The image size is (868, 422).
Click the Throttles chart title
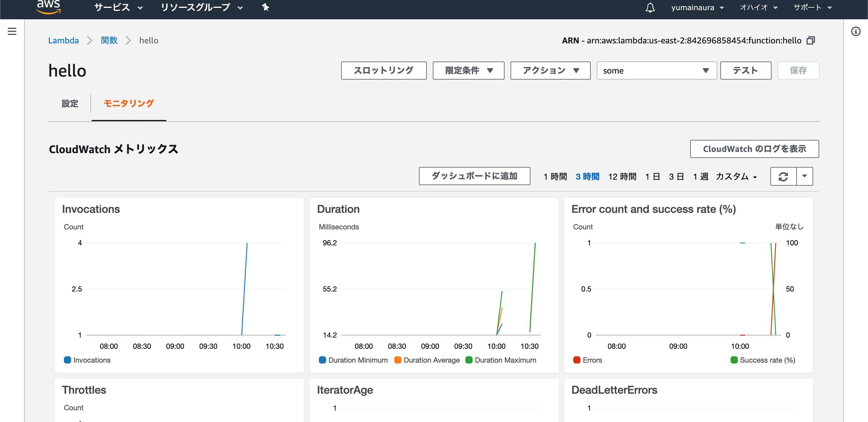click(84, 390)
